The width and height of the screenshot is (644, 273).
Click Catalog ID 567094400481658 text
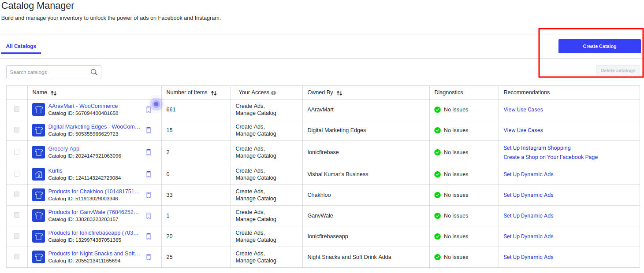click(83, 114)
